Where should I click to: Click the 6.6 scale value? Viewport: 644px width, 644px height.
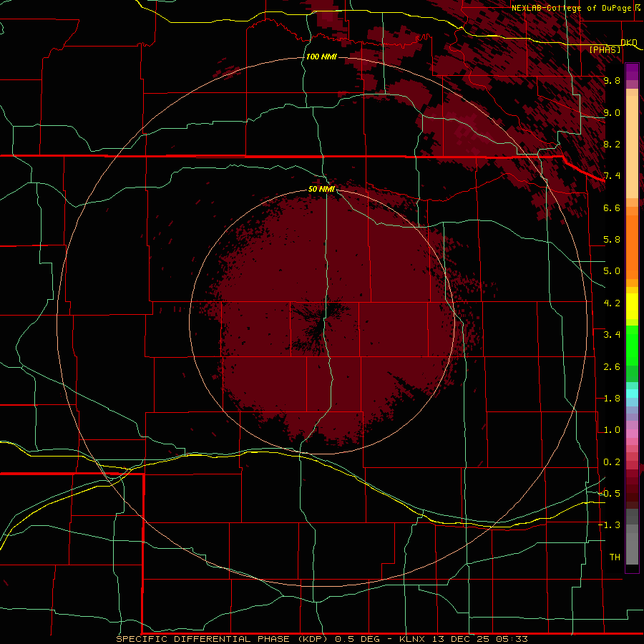coord(612,208)
